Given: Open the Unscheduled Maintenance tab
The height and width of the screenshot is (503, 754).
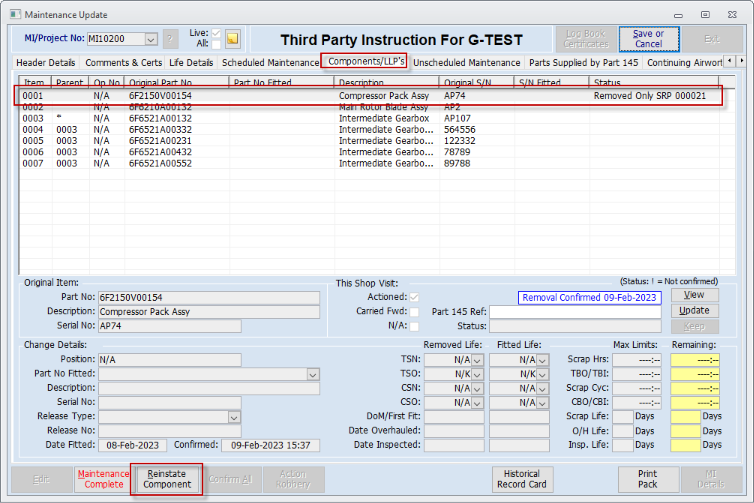Looking at the screenshot, I should click(466, 63).
